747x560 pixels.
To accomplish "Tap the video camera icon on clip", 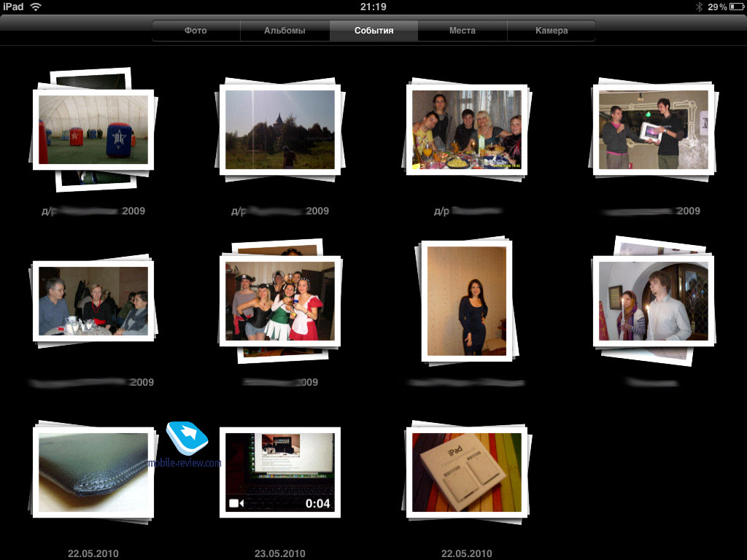I will coord(236,503).
